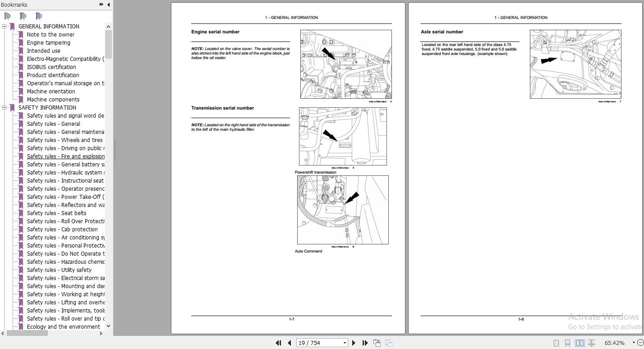This screenshot has height=349, width=644.
Task: Open 'Safety rules - Wheels and tires' bookmark
Action: pyautogui.click(x=65, y=140)
